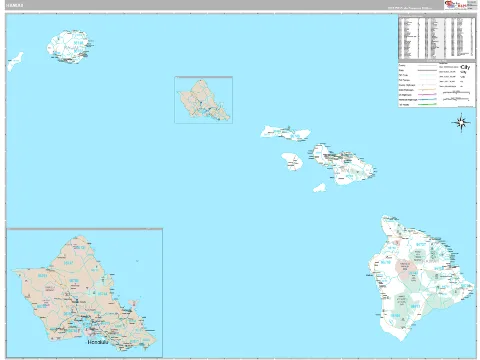This screenshot has width=480, height=360.
Task: Click the island of Kauai
Action: (x=69, y=47)
